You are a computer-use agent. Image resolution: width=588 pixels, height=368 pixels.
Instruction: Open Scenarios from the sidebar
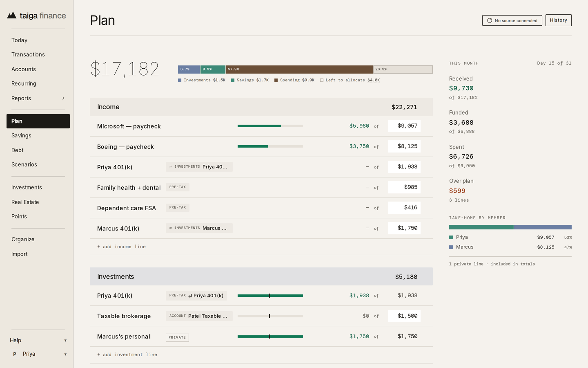38,164
